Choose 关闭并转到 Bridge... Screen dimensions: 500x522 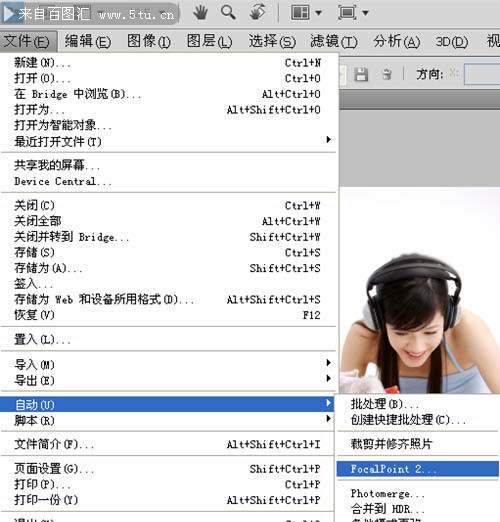pyautogui.click(x=168, y=237)
